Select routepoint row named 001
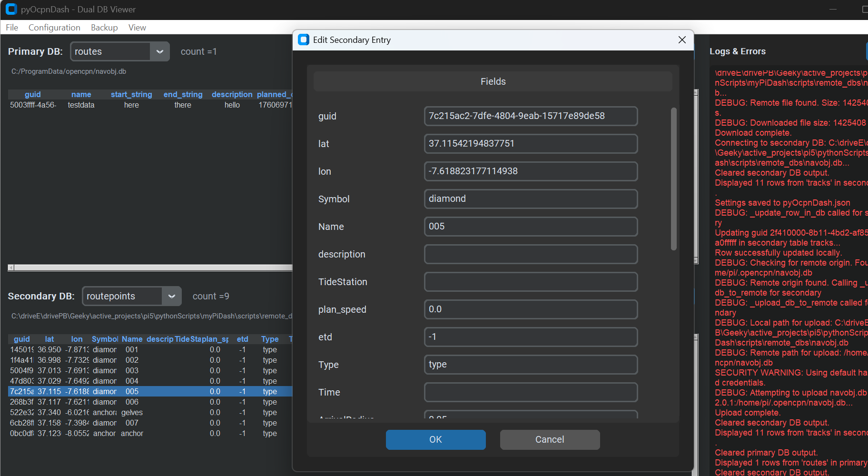The image size is (868, 476). pyautogui.click(x=150, y=349)
